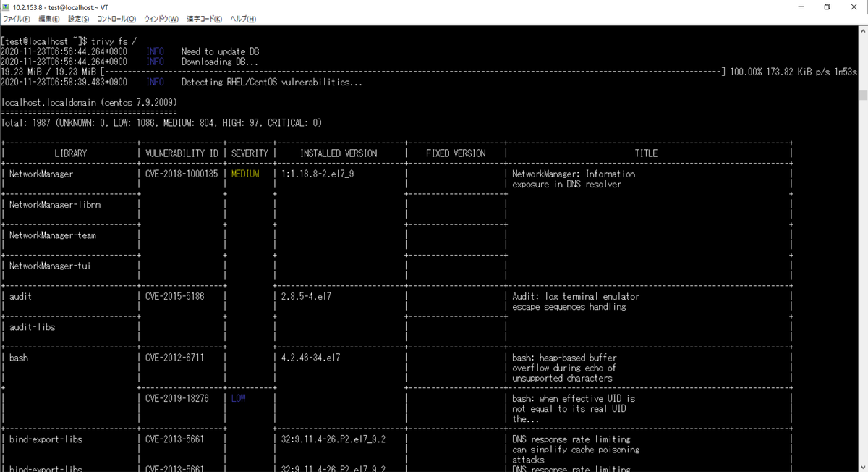Screen dimensions: 868x472
Task: Click the 'bash' library cell
Action: (18, 358)
